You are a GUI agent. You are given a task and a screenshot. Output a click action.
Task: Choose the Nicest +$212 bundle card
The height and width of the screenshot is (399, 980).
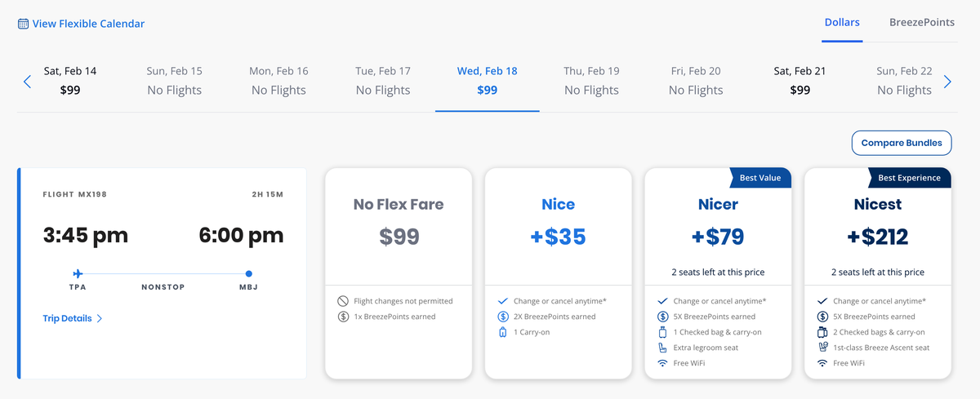[x=878, y=273]
